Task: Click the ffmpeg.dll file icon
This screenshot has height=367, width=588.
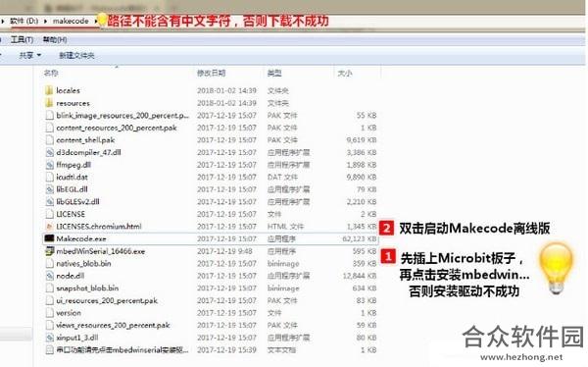Action: 49,165
